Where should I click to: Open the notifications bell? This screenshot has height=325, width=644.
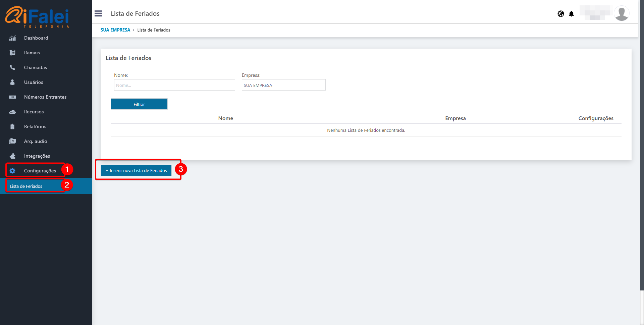pyautogui.click(x=572, y=14)
